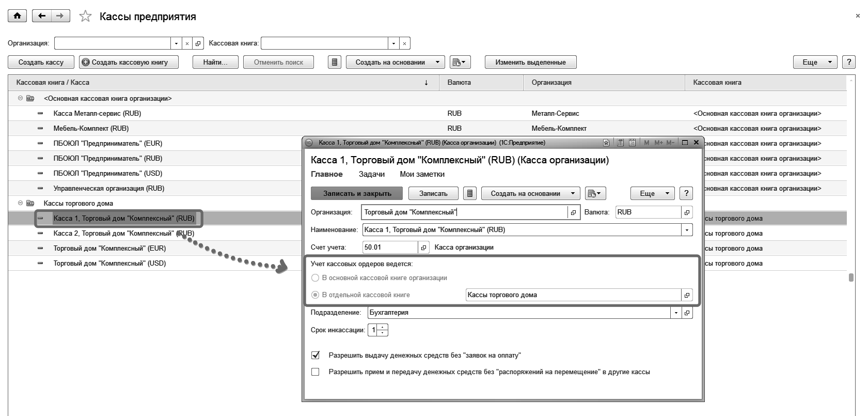868x416 pixels.
Task: Click Создать кассовую книгу button
Action: click(129, 63)
